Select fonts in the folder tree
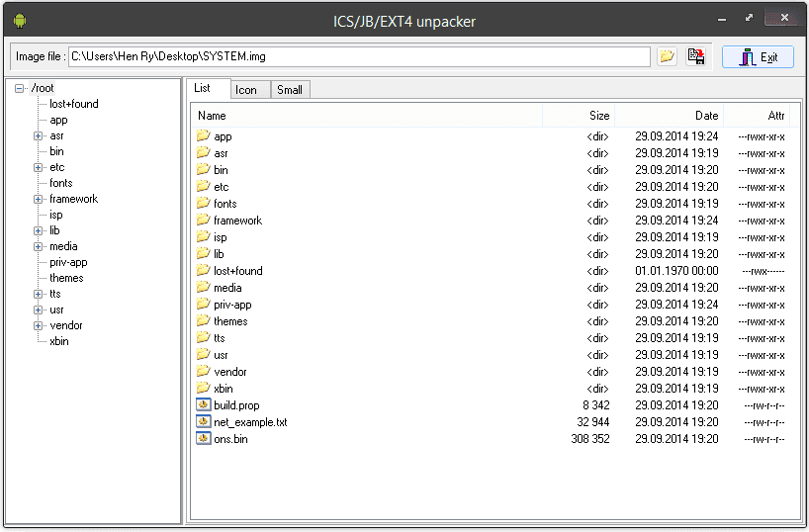Image resolution: width=809 pixels, height=532 pixels. pyautogui.click(x=61, y=183)
